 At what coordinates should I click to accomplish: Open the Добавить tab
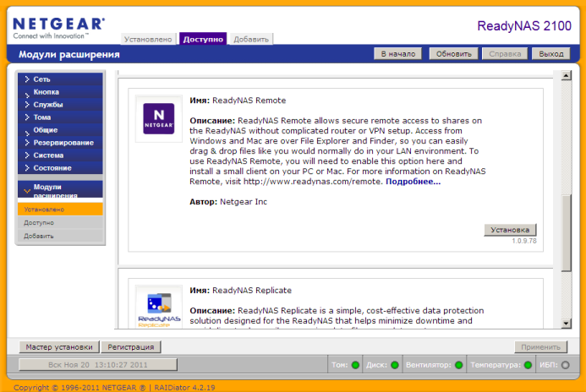[x=251, y=39]
